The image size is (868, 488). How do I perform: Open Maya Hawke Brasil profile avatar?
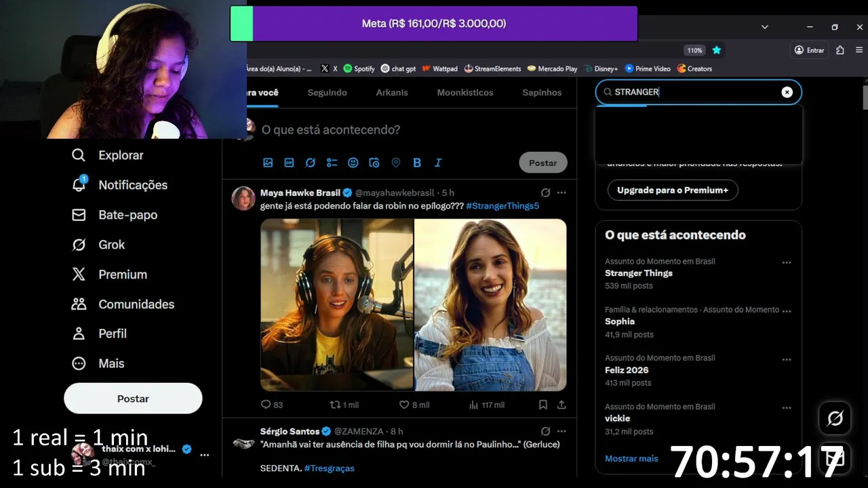click(243, 199)
